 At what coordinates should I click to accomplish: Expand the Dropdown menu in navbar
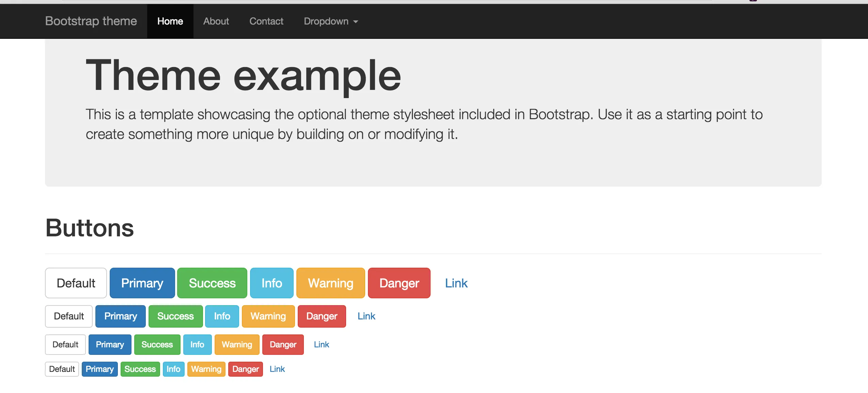coord(331,21)
